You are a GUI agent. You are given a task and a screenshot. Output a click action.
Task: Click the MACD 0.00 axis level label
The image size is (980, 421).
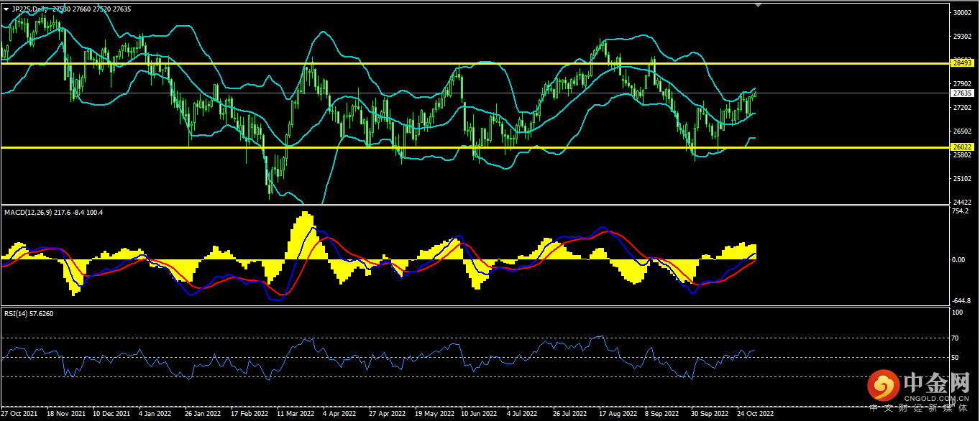(959, 259)
